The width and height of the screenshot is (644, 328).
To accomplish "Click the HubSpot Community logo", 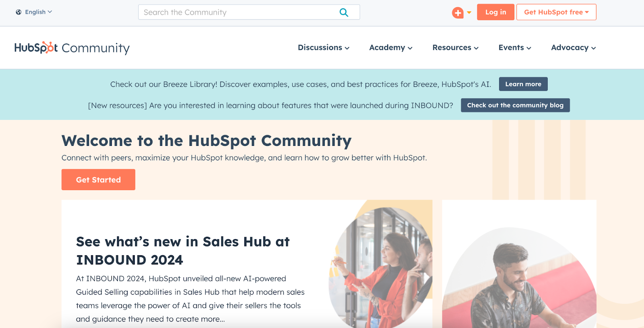I will [x=72, y=48].
